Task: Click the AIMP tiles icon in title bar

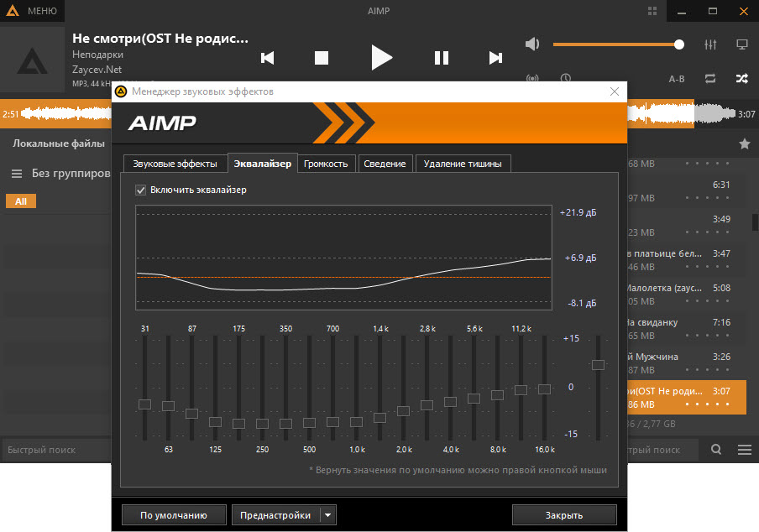Action: [652, 11]
